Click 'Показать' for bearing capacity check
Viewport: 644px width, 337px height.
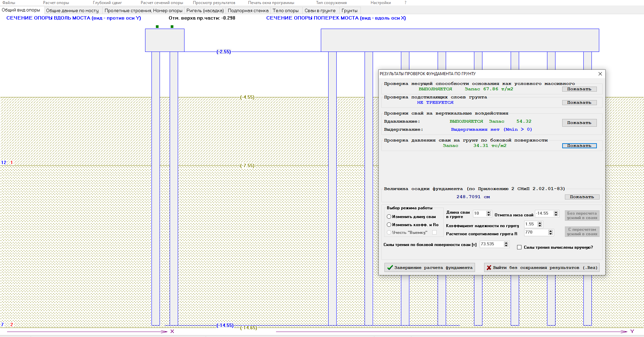click(579, 89)
